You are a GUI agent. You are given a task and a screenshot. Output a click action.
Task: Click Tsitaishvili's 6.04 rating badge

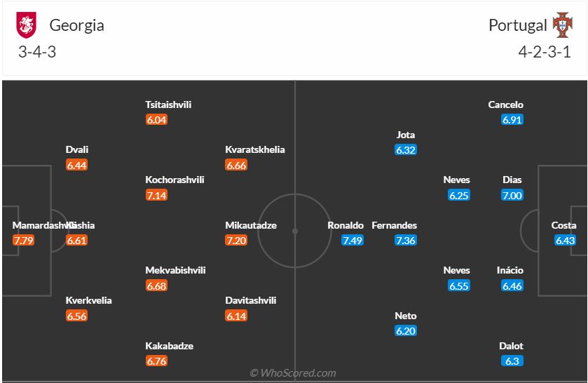coord(156,120)
